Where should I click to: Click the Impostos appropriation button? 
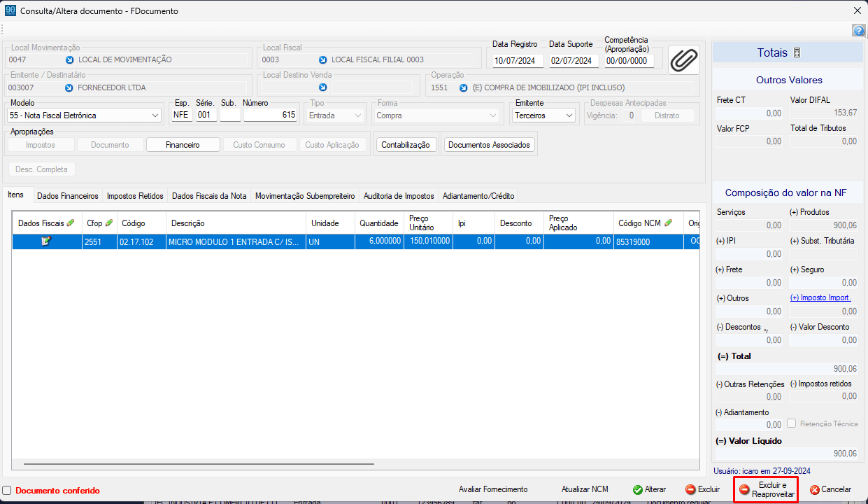pos(41,145)
